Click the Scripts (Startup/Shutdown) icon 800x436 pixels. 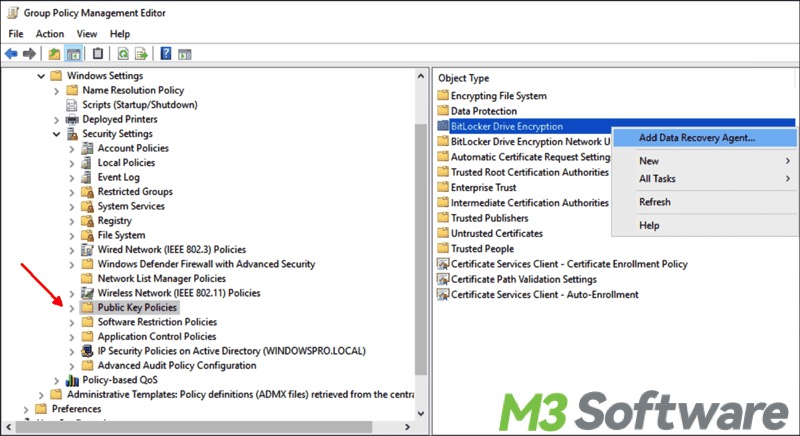click(x=72, y=105)
